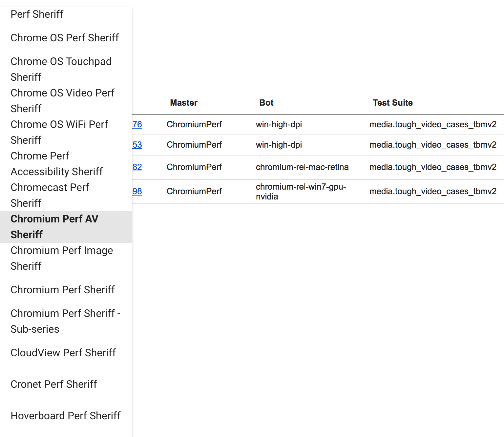Choose "Chrome OS Perf Sheriff" from the list

65,38
